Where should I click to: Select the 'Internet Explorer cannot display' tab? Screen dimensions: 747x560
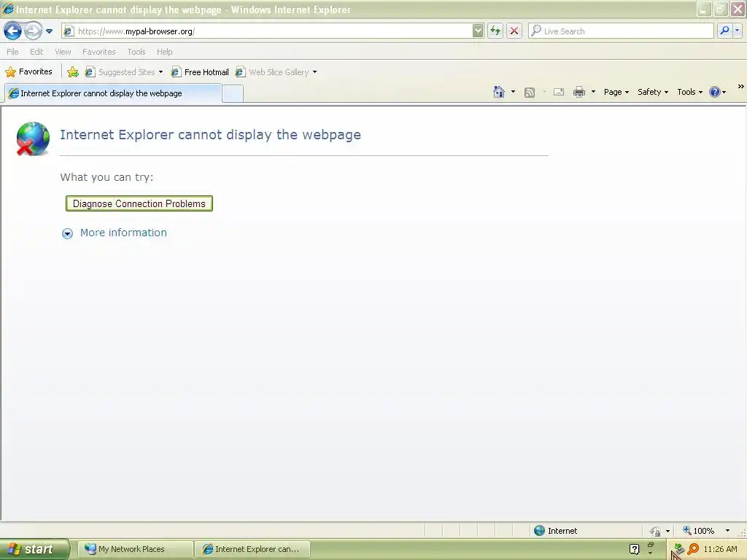click(x=113, y=93)
